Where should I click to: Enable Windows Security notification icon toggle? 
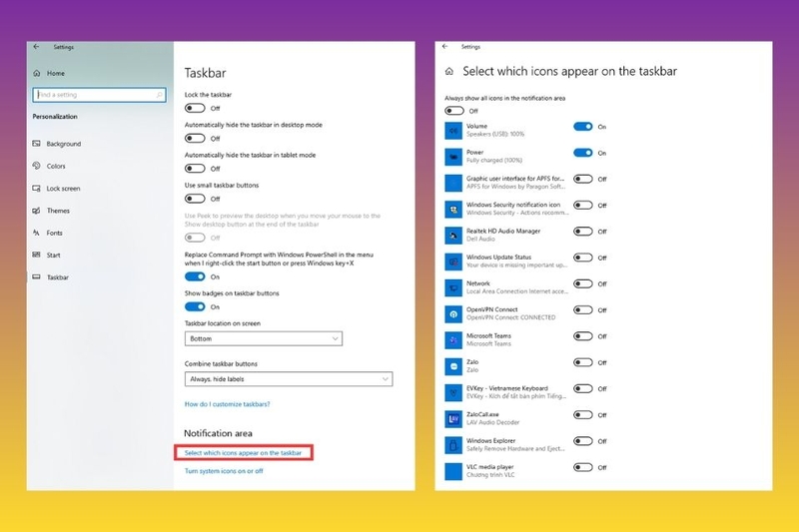click(583, 206)
